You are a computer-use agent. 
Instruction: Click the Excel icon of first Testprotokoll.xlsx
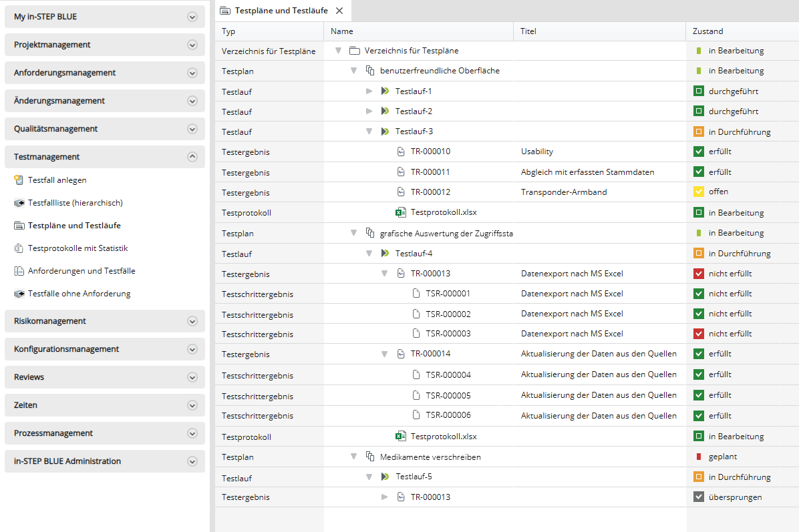[400, 212]
